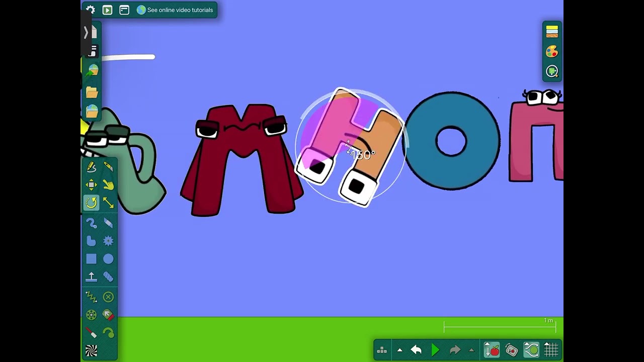The height and width of the screenshot is (362, 644).
Task: Select the Gear tool
Action: click(x=108, y=241)
